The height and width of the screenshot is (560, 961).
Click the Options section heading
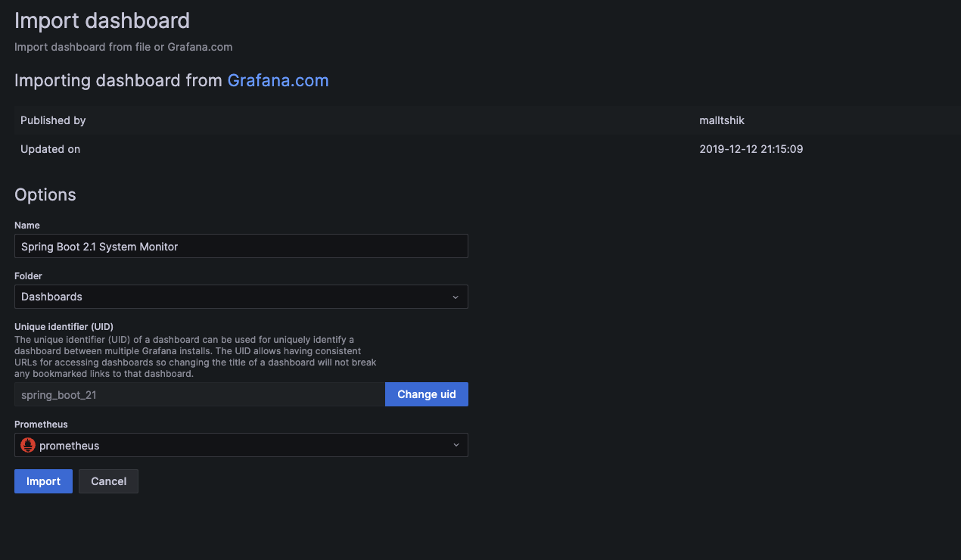(45, 194)
